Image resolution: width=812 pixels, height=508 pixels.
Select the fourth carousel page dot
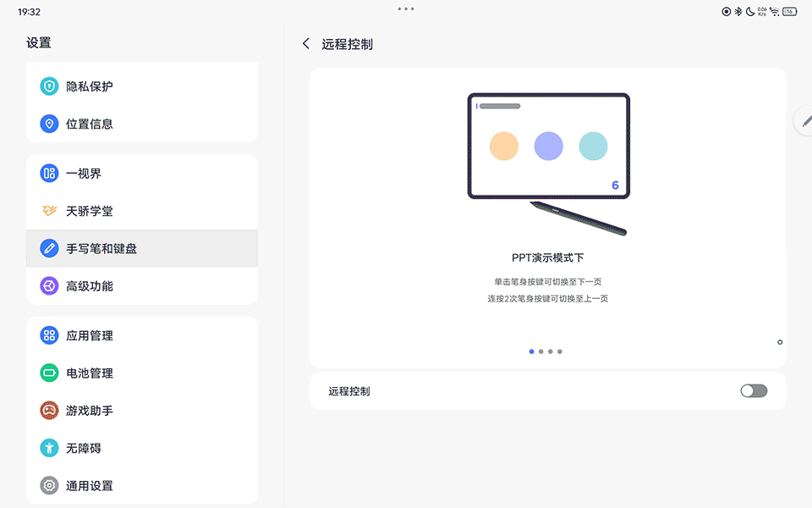point(560,351)
